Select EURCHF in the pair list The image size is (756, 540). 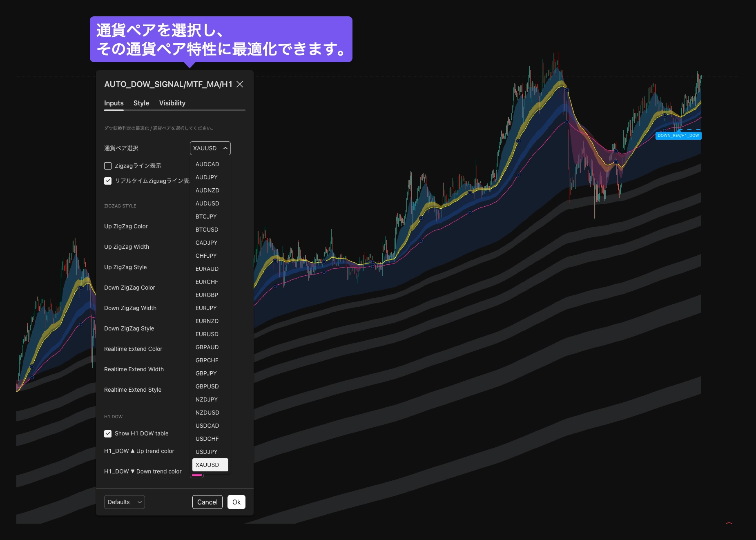[210, 282]
